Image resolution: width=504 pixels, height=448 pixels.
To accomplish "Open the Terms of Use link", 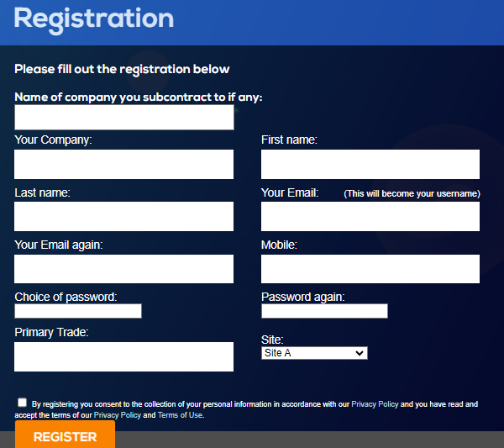I will 180,414.
